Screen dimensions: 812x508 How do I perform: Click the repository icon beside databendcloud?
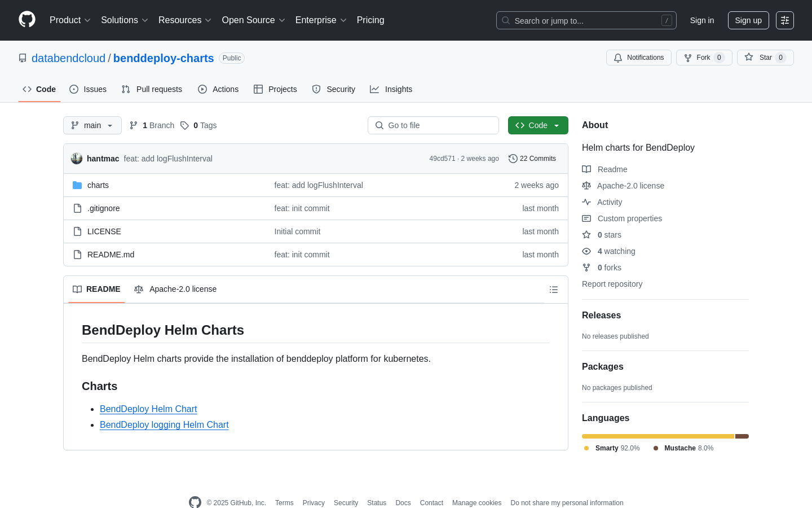click(23, 58)
